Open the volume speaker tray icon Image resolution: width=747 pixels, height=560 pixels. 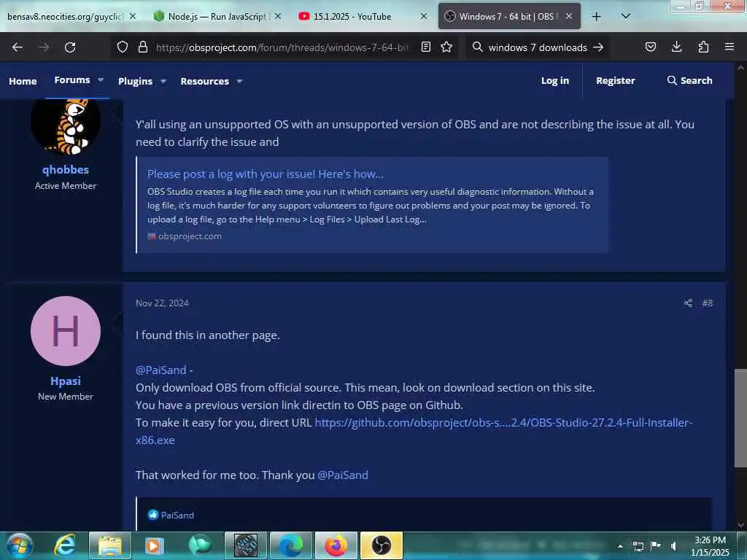point(673,546)
